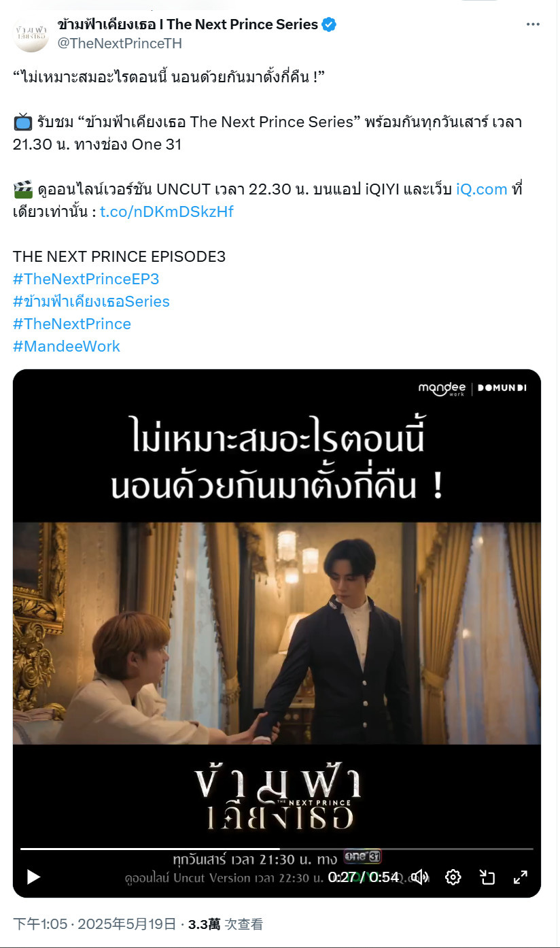Click the blue verified badge
This screenshot has height=948, width=560.
[x=330, y=24]
